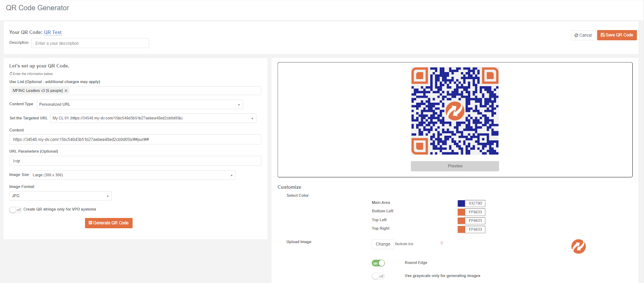
Task: Click the uploaded logo thumbnail preview
Action: coord(578,246)
